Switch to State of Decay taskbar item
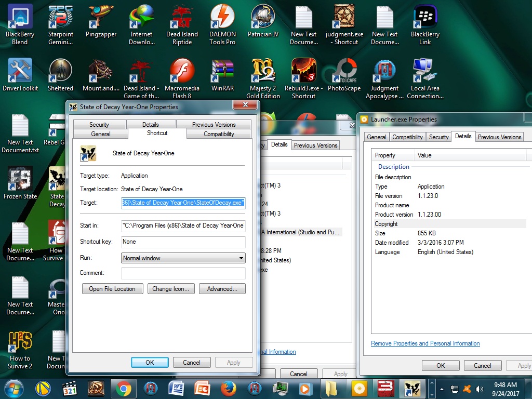 (x=412, y=389)
